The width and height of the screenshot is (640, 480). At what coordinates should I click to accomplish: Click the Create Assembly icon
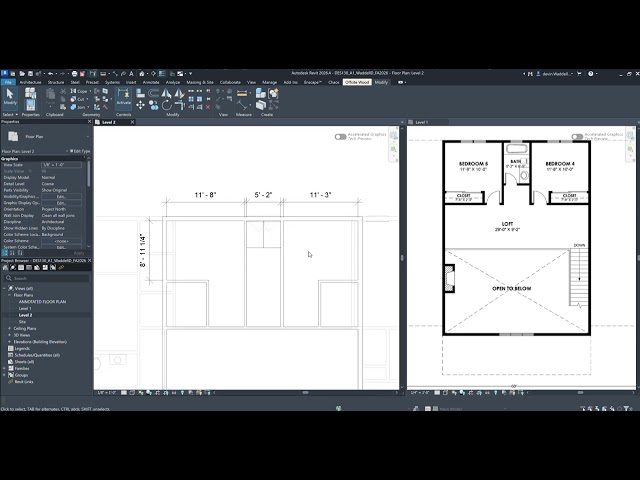tap(261, 93)
